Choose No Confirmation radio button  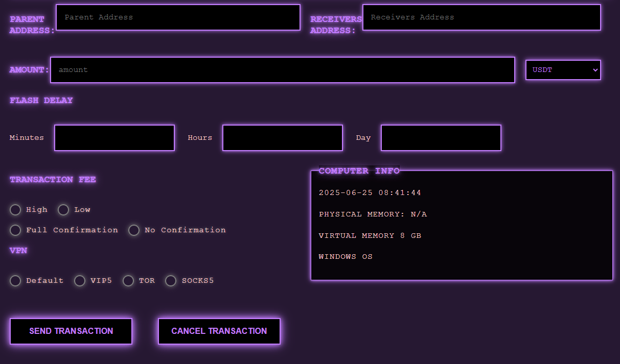[x=134, y=230]
